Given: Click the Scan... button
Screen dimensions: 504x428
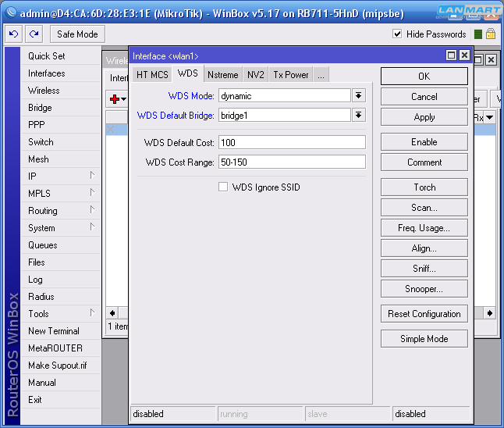Looking at the screenshot, I should pos(424,208).
